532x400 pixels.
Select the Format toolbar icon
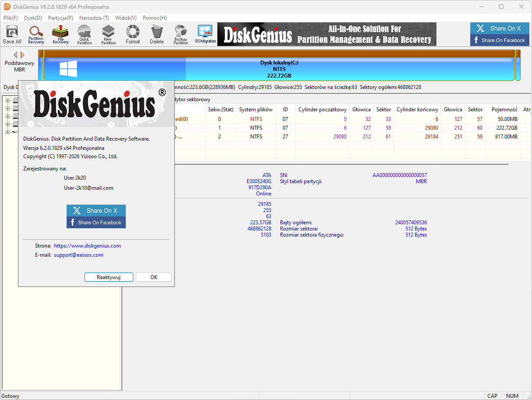click(133, 34)
